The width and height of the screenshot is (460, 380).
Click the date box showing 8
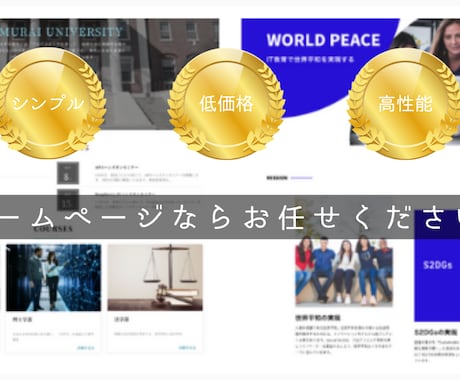tap(68, 173)
